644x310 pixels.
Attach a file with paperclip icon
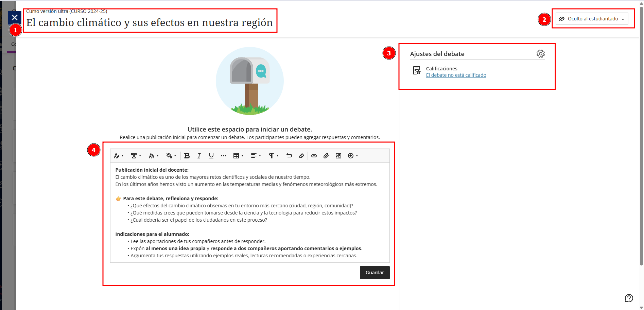click(326, 156)
